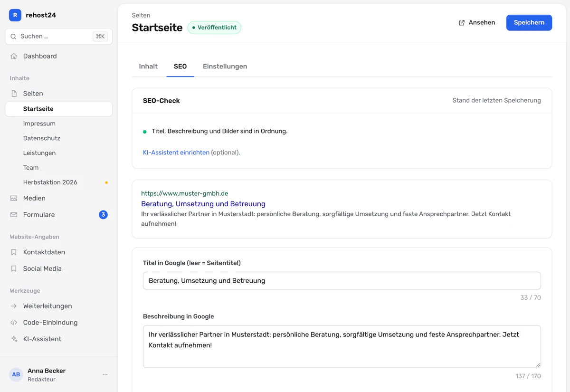
Task: Click the Formulare envelope icon
Action: point(14,215)
